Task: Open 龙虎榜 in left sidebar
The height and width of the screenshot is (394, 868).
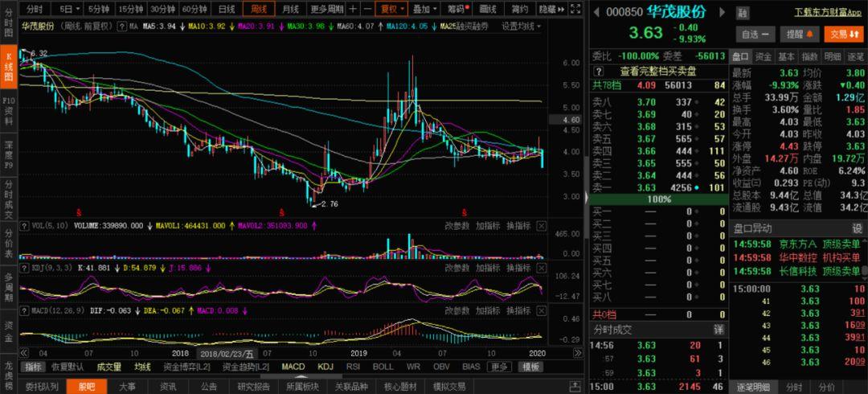Action: point(9,374)
